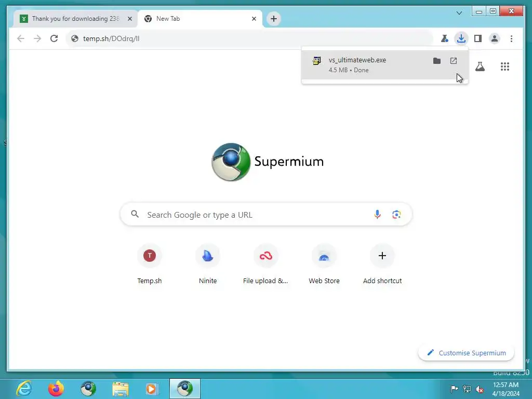This screenshot has width=532, height=399.
Task: Go back using the browser back arrow
Action: click(x=21, y=38)
